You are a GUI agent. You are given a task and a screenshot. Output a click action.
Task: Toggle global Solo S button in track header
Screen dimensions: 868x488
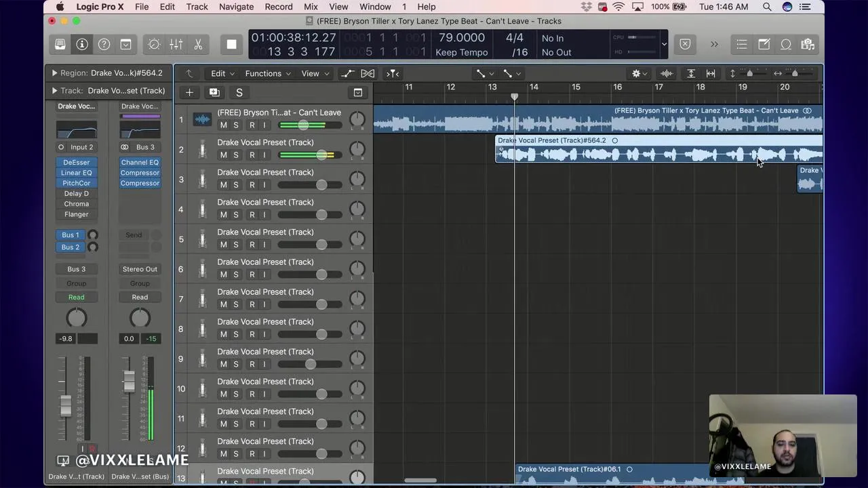coord(239,93)
